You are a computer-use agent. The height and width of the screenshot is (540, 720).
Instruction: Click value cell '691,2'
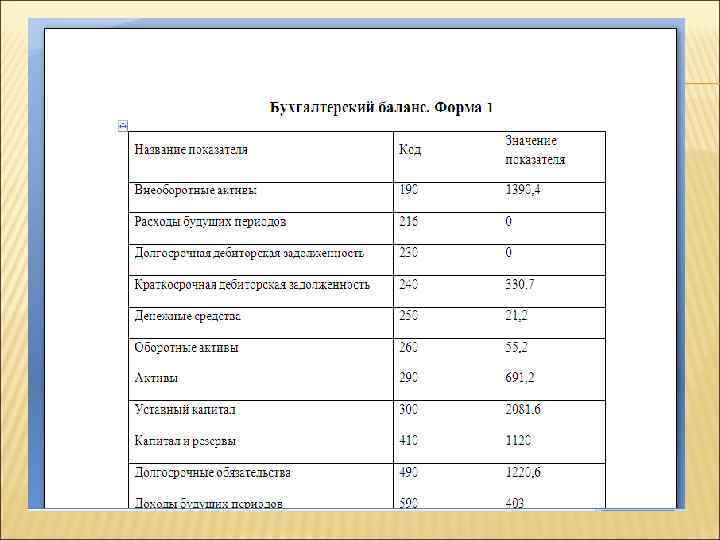pyautogui.click(x=520, y=377)
